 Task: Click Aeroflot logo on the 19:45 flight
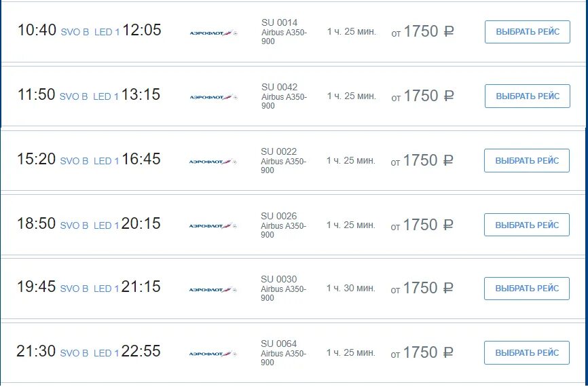click(x=213, y=289)
